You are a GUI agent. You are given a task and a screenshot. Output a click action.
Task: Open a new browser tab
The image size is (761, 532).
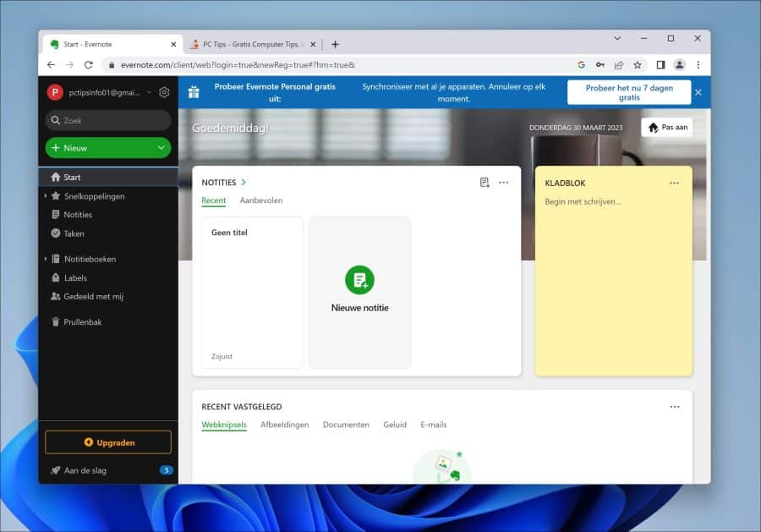coord(335,44)
